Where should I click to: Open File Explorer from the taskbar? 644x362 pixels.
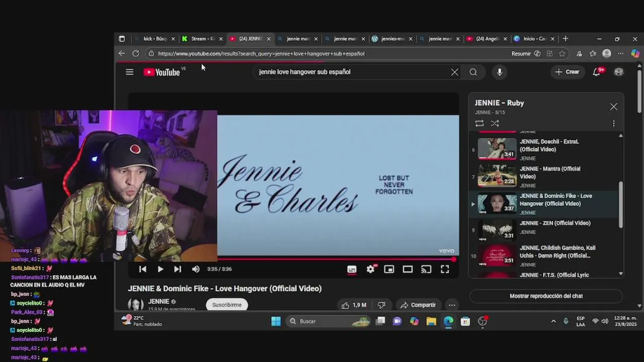point(431,321)
